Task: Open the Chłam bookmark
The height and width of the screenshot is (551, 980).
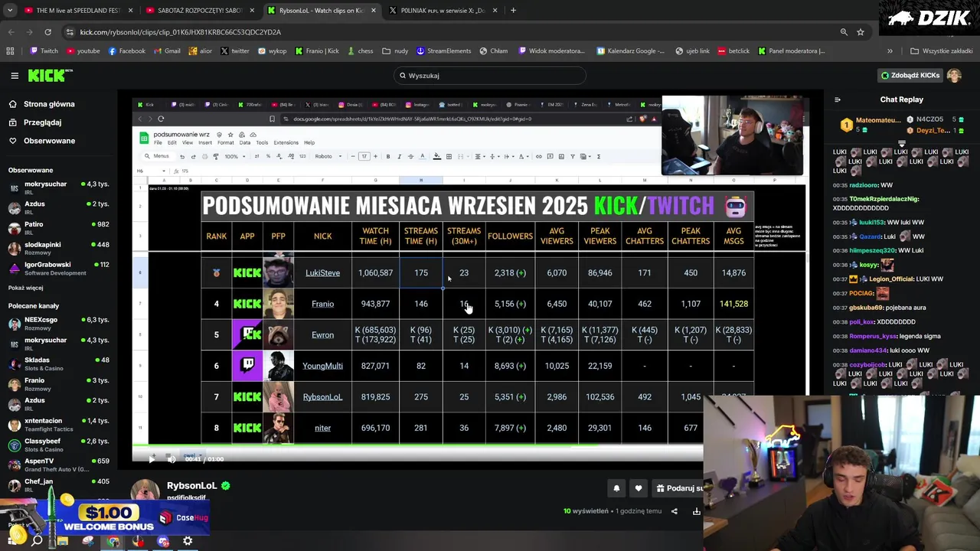Action: [x=494, y=51]
